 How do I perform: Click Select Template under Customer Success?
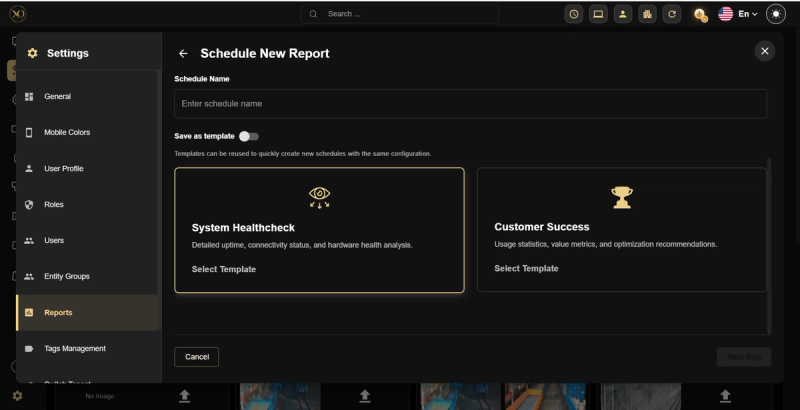tap(526, 268)
